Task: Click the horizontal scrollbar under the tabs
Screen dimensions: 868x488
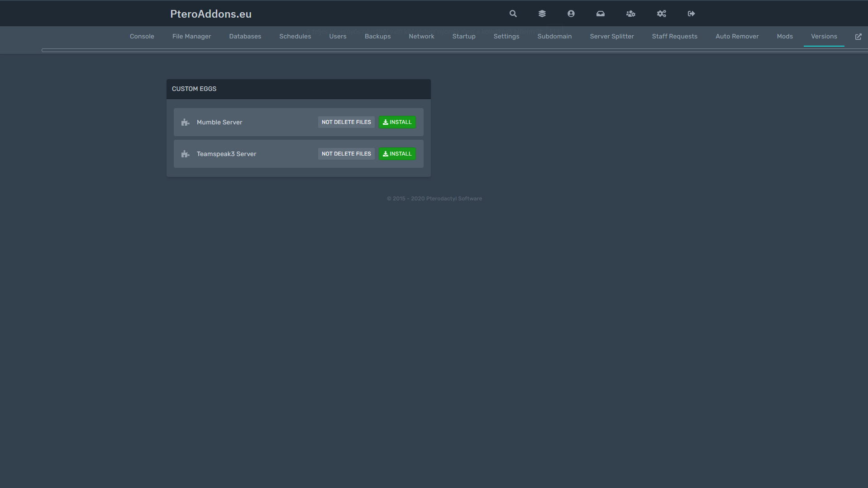Action: click(x=453, y=50)
